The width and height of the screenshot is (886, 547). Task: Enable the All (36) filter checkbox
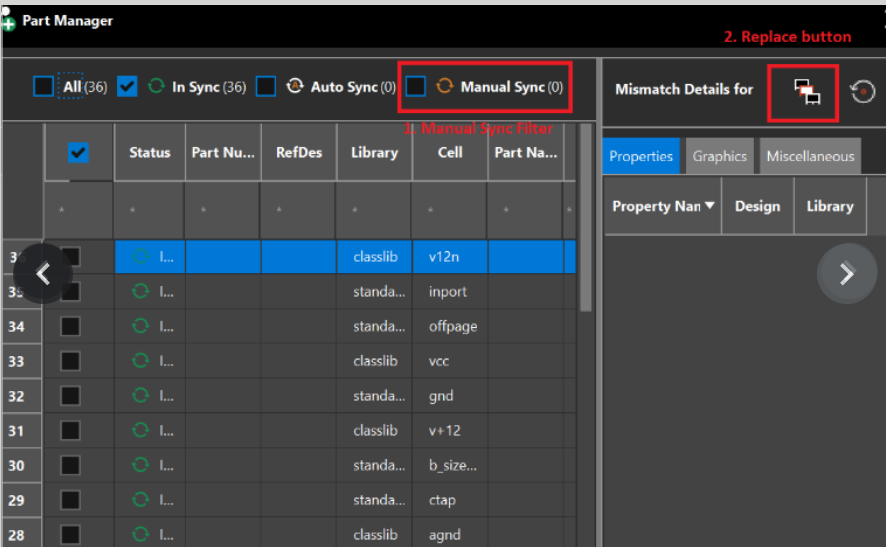(43, 87)
